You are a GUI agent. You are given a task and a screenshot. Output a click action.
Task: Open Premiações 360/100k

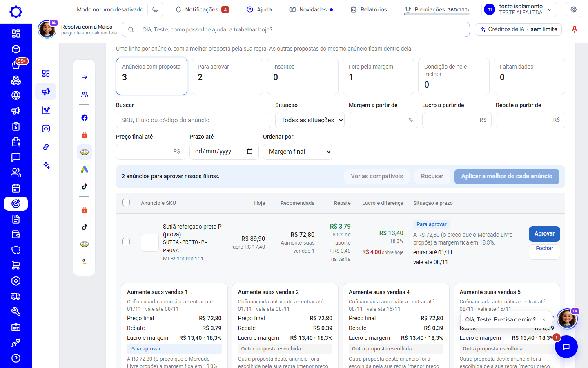pyautogui.click(x=437, y=9)
